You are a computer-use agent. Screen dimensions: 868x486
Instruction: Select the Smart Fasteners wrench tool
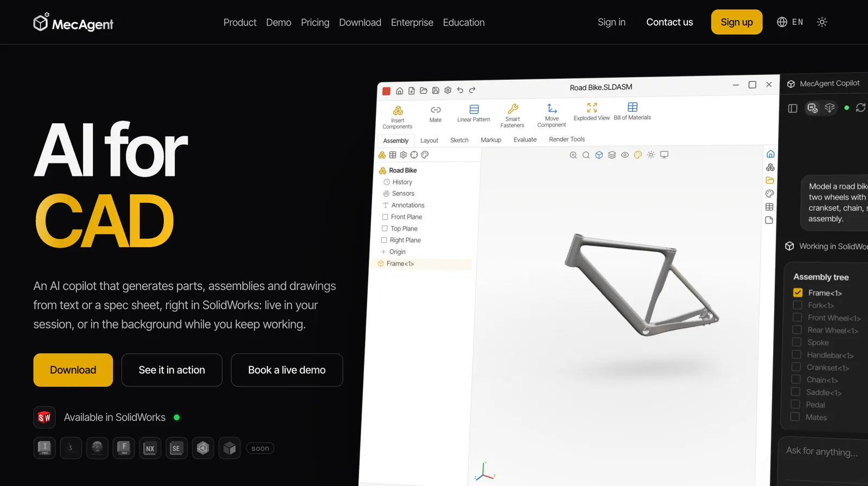513,116
